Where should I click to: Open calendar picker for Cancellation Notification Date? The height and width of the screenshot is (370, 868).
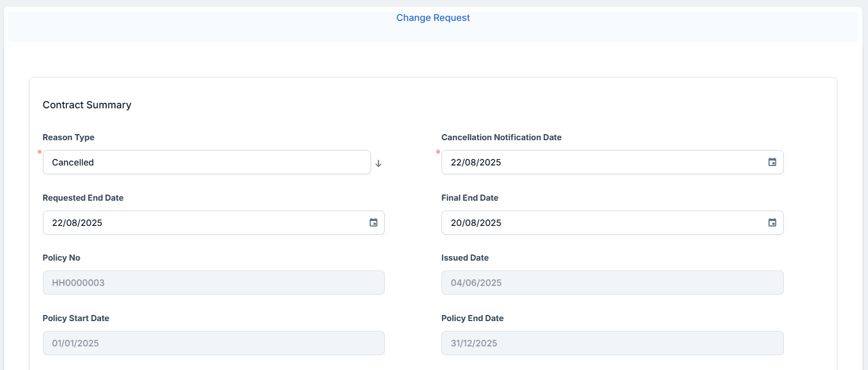pos(772,162)
